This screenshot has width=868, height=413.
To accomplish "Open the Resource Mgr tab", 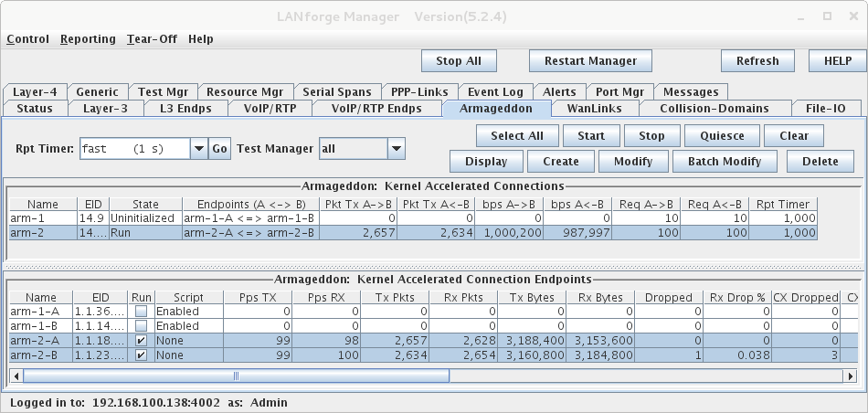I will click(245, 92).
